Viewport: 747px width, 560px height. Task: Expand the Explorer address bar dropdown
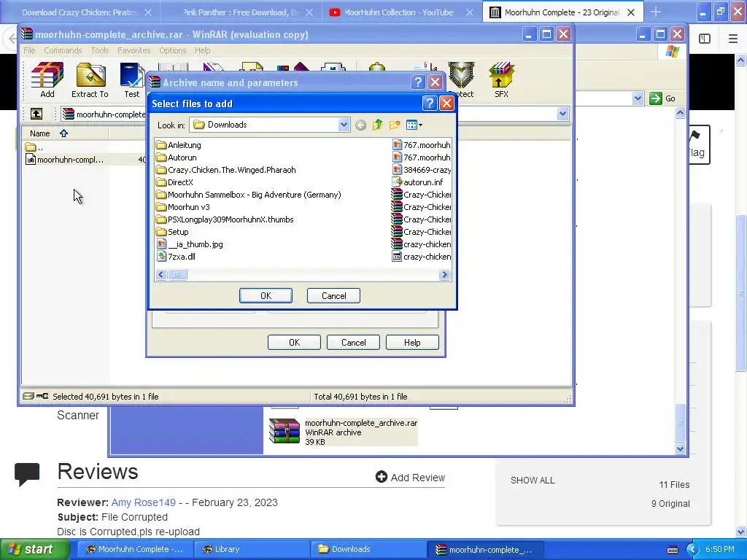[x=638, y=98]
